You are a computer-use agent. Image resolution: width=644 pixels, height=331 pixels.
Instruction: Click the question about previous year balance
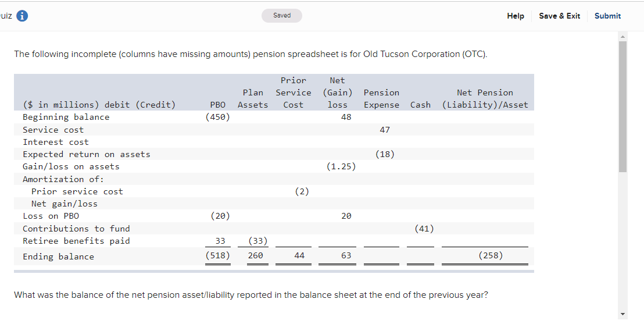(x=251, y=296)
